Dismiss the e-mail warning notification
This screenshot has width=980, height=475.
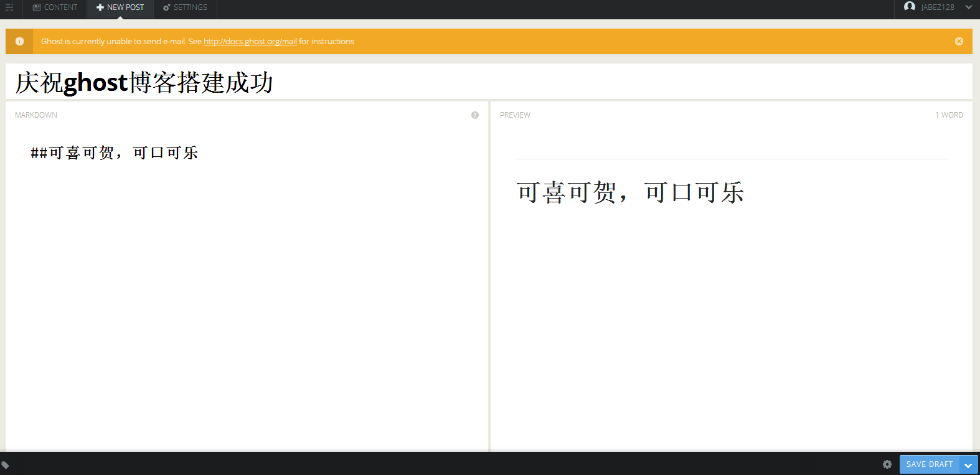point(959,42)
